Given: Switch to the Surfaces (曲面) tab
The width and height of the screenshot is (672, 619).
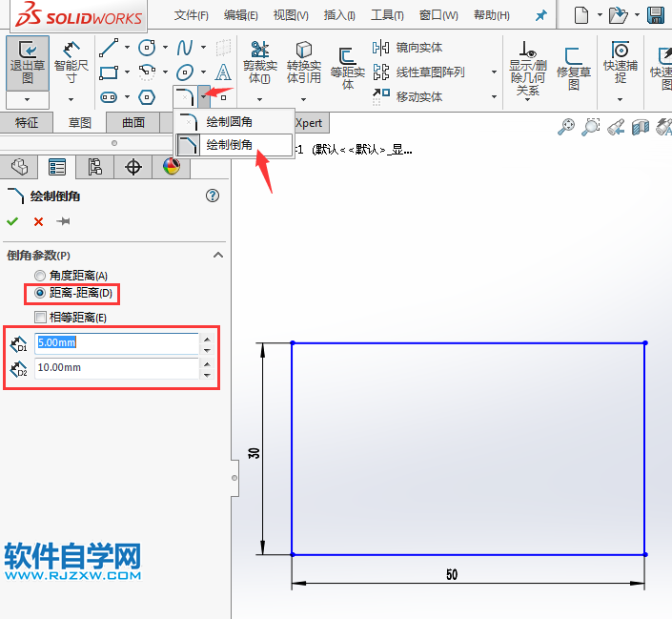Looking at the screenshot, I should pos(133,123).
